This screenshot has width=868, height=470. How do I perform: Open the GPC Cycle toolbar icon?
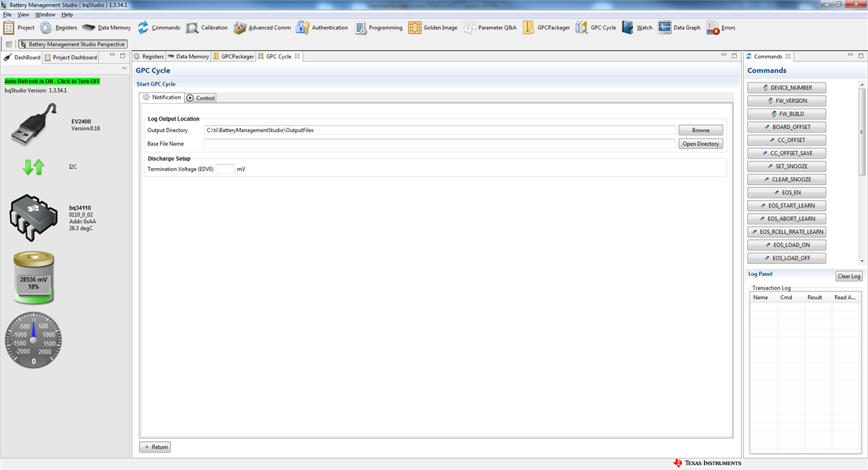pyautogui.click(x=581, y=28)
